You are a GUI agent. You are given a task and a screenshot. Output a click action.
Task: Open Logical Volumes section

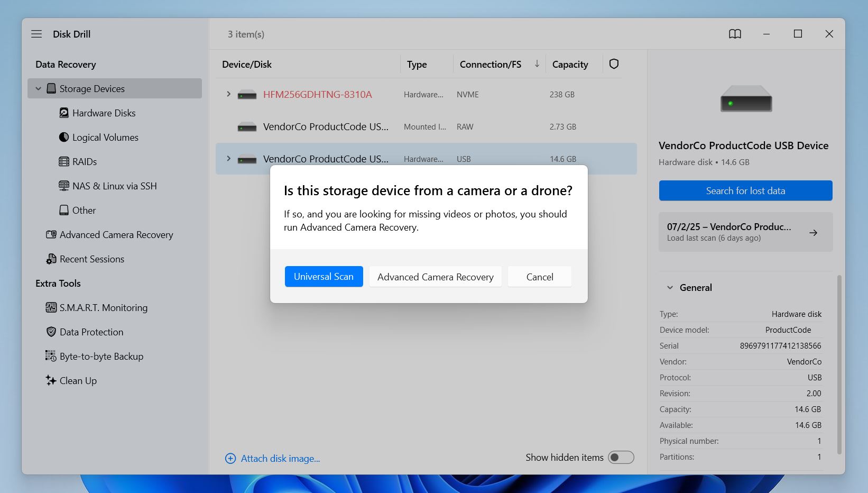click(105, 137)
